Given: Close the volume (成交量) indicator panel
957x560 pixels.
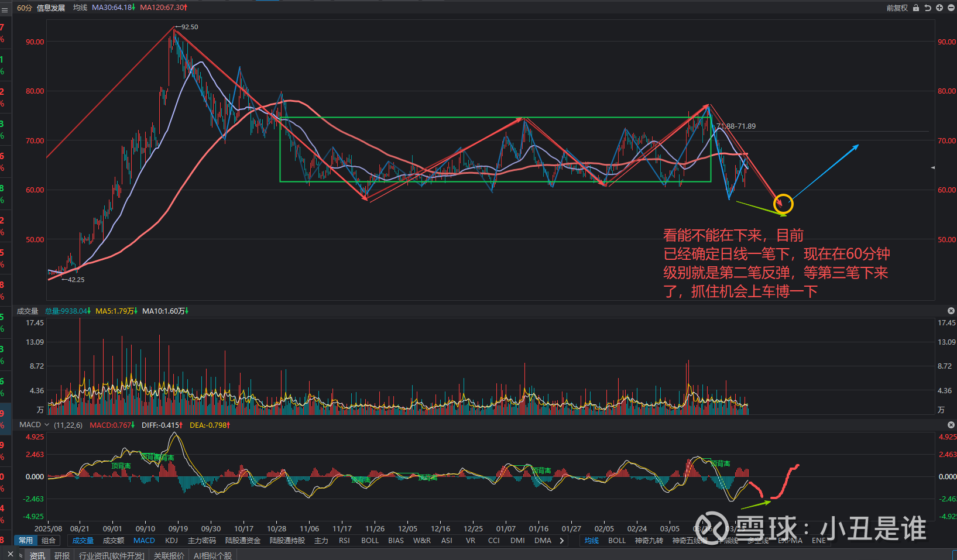Looking at the screenshot, I should pos(951,311).
